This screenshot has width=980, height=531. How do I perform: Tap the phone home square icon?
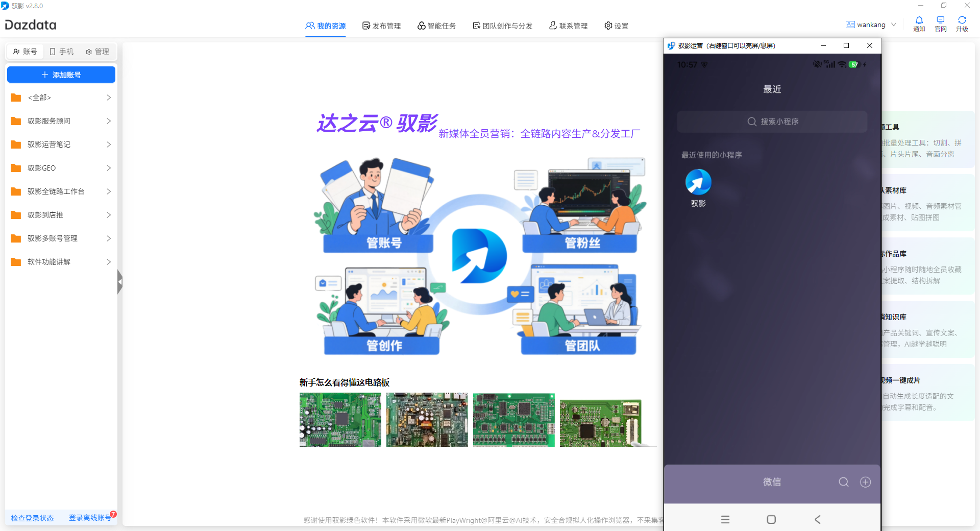(x=771, y=519)
